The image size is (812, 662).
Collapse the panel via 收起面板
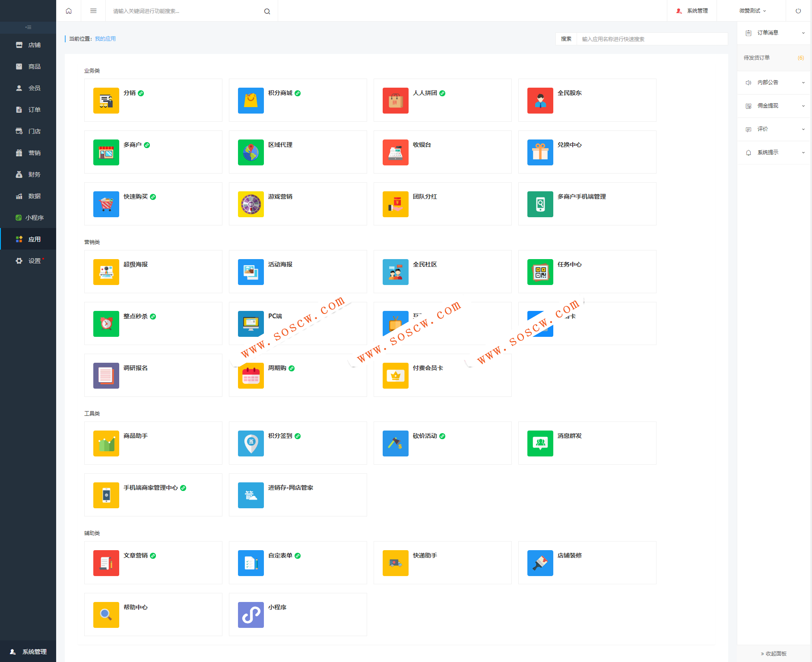pyautogui.click(x=774, y=654)
